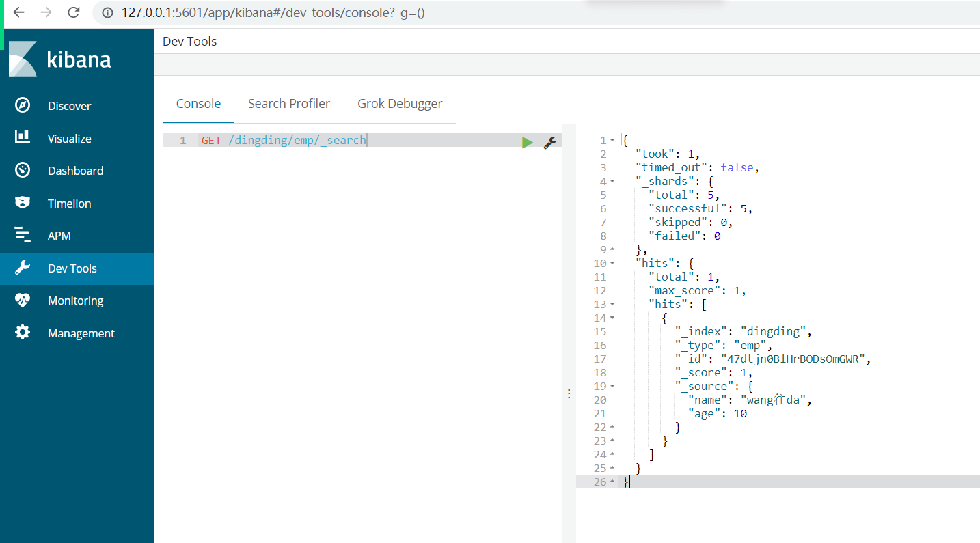
Task: Go to Visualize section
Action: 69,139
